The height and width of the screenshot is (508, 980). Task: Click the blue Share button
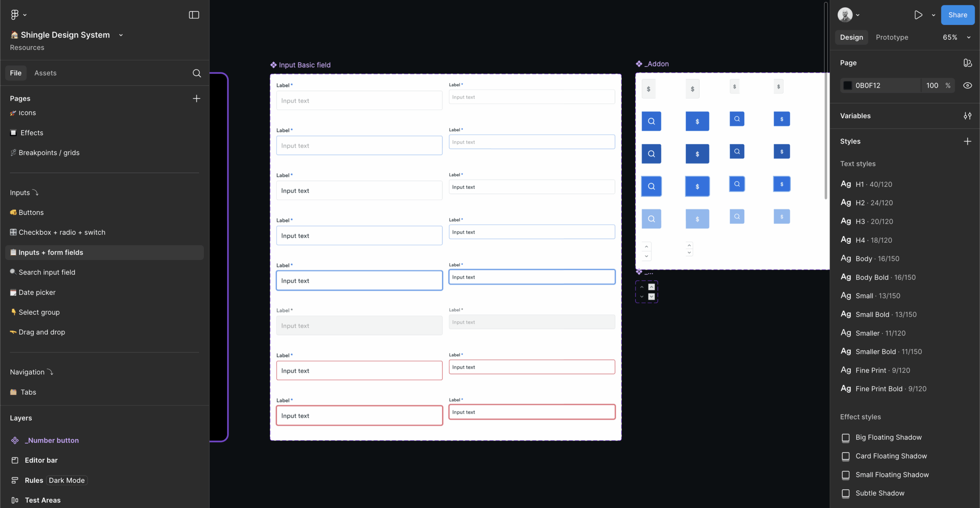tap(957, 15)
